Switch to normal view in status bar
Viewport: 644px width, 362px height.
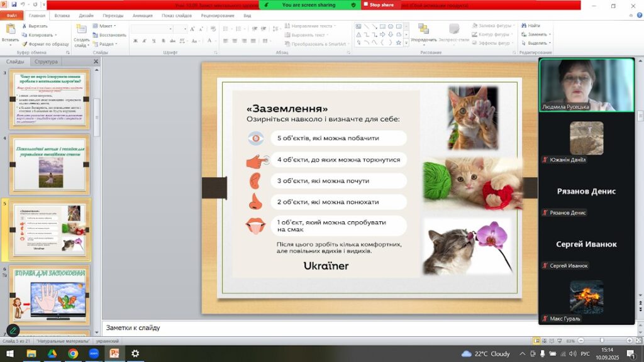point(536,341)
